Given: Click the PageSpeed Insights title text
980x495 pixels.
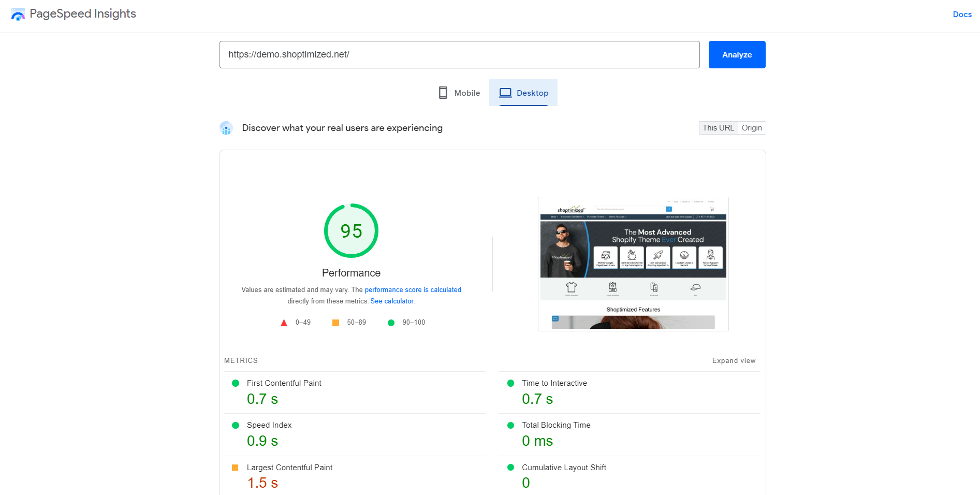Looking at the screenshot, I should coord(83,14).
